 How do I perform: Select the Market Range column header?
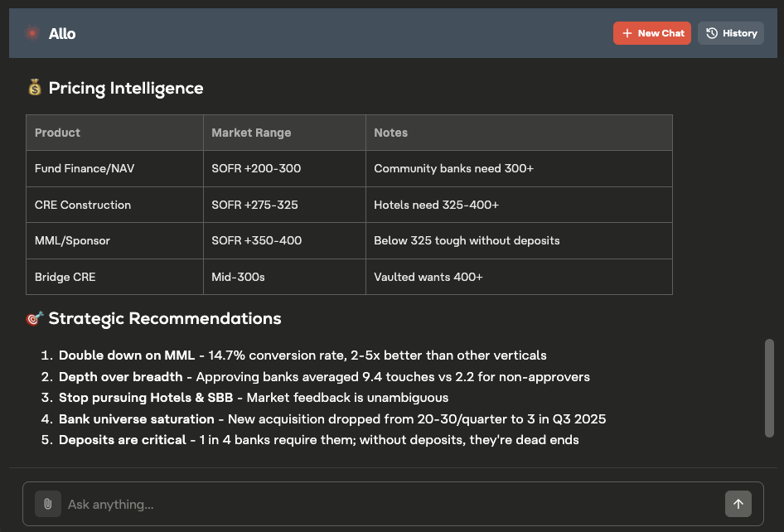[x=251, y=133]
